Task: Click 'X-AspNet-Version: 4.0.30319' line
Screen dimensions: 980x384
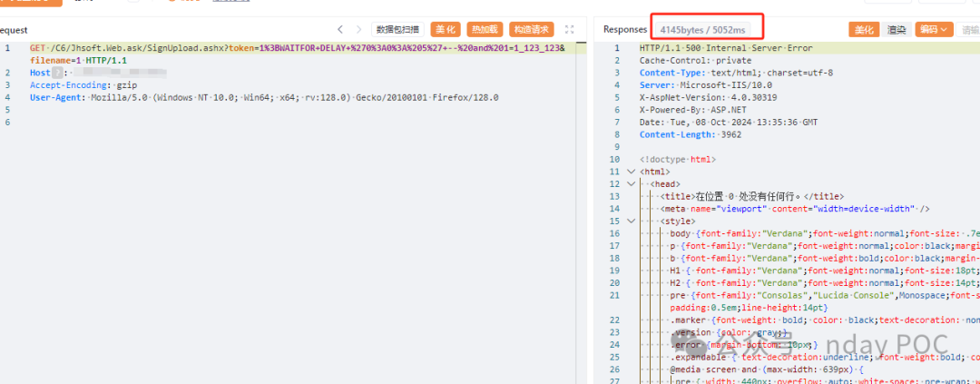Action: pyautogui.click(x=708, y=97)
